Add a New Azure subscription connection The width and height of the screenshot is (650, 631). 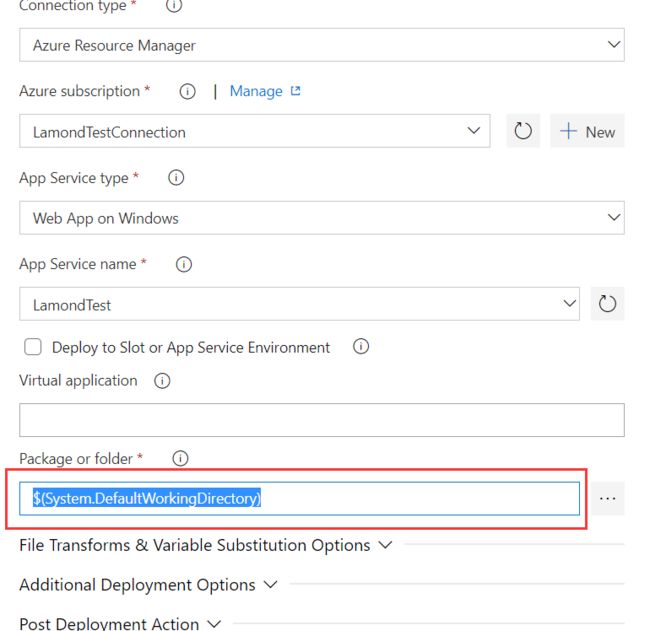pos(587,131)
